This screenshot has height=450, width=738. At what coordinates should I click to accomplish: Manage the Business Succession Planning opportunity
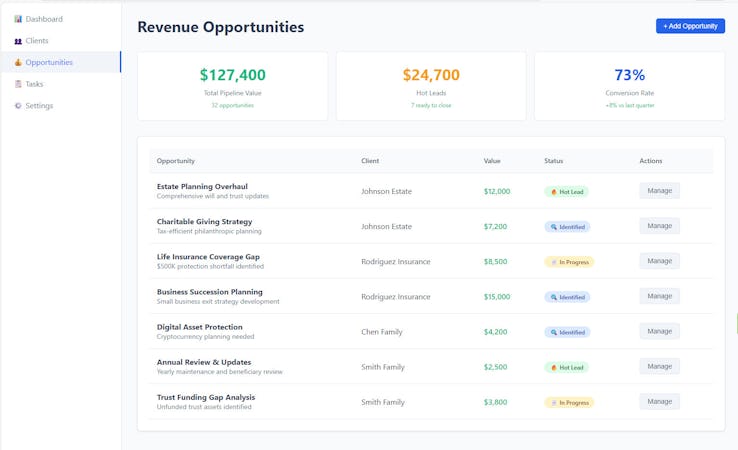click(x=659, y=296)
